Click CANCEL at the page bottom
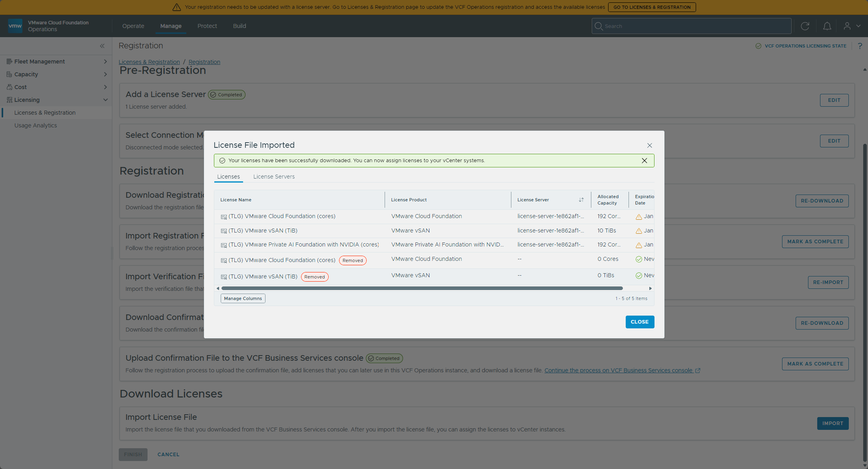This screenshot has width=868, height=469. pyautogui.click(x=168, y=455)
